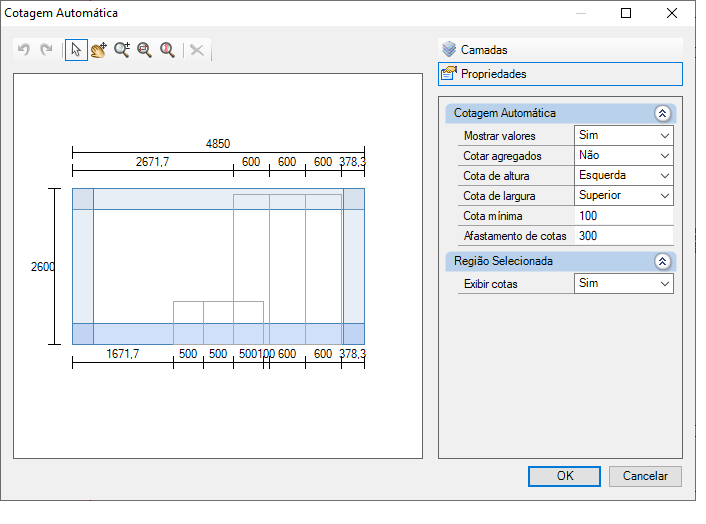Open the Cota de altura dropdown
This screenshot has height=524, width=706.
(x=624, y=175)
